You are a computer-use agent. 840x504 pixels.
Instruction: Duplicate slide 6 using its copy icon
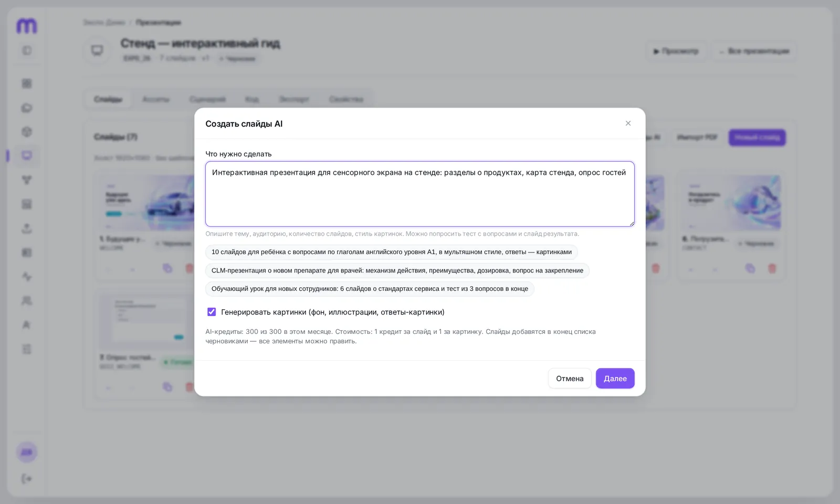pyautogui.click(x=750, y=268)
